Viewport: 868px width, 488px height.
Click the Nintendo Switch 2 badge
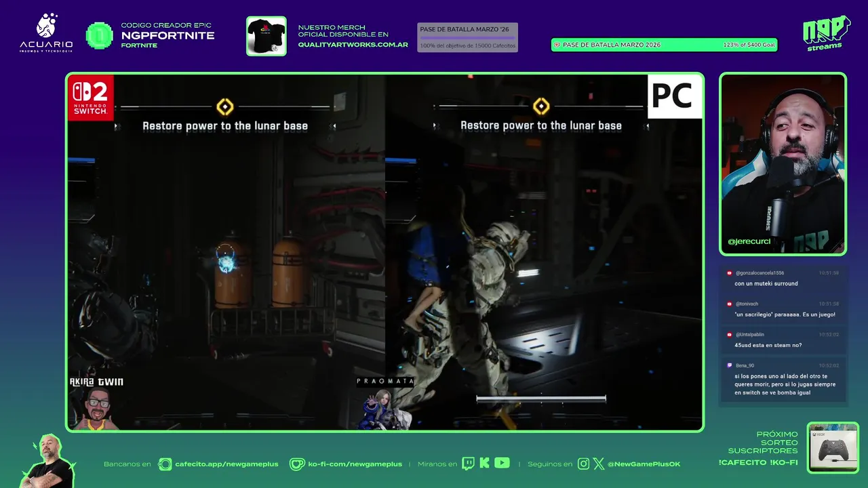tap(90, 98)
